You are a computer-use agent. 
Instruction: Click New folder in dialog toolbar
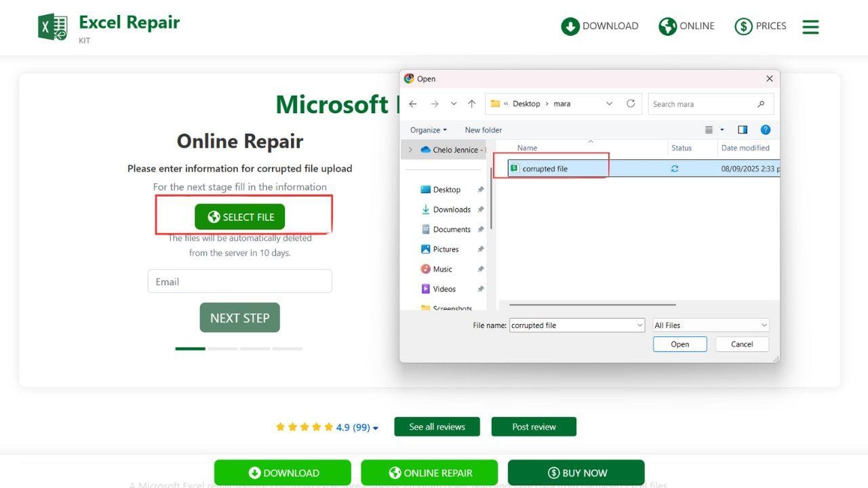[x=484, y=130]
